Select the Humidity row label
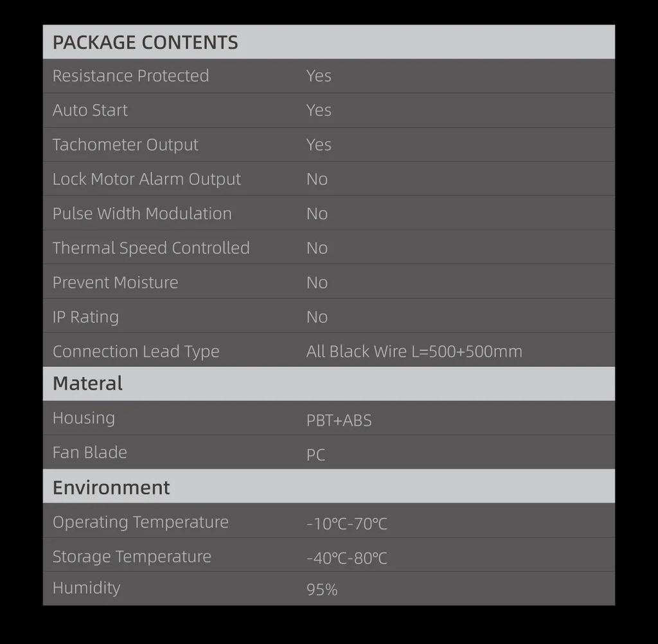This screenshot has width=658, height=644. tap(86, 588)
